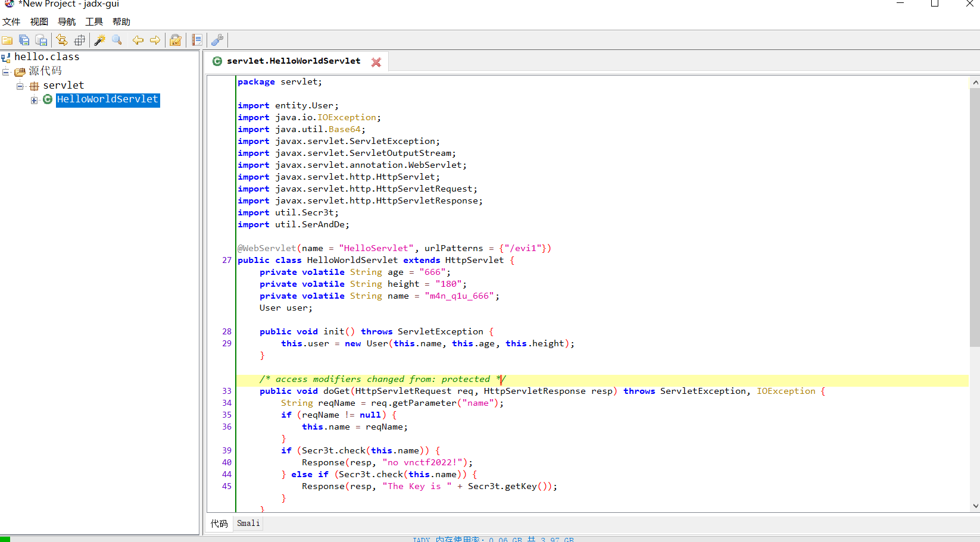Click import util.SerAndDe line
This screenshot has height=542, width=980.
pos(294,225)
